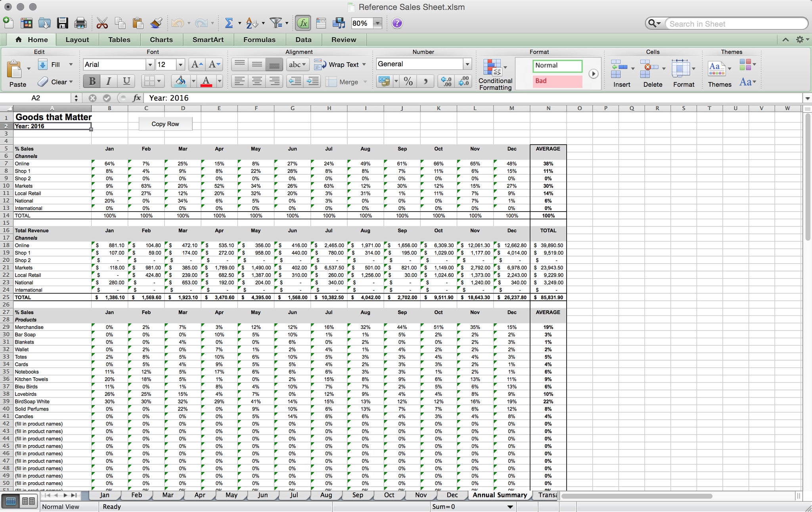The height and width of the screenshot is (512, 812).
Task: Open the borders dropdown arrow
Action: [159, 82]
